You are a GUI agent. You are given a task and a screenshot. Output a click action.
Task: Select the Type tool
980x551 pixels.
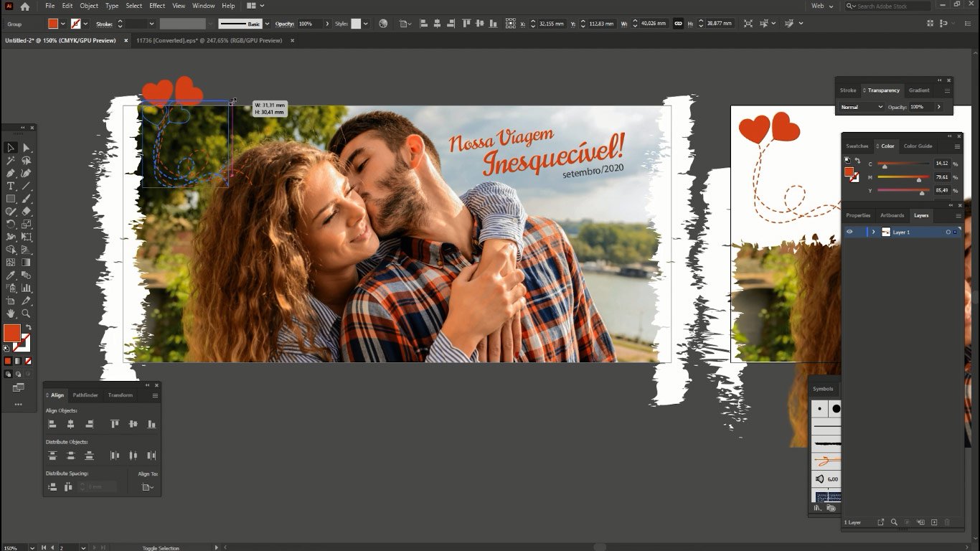[x=11, y=186]
